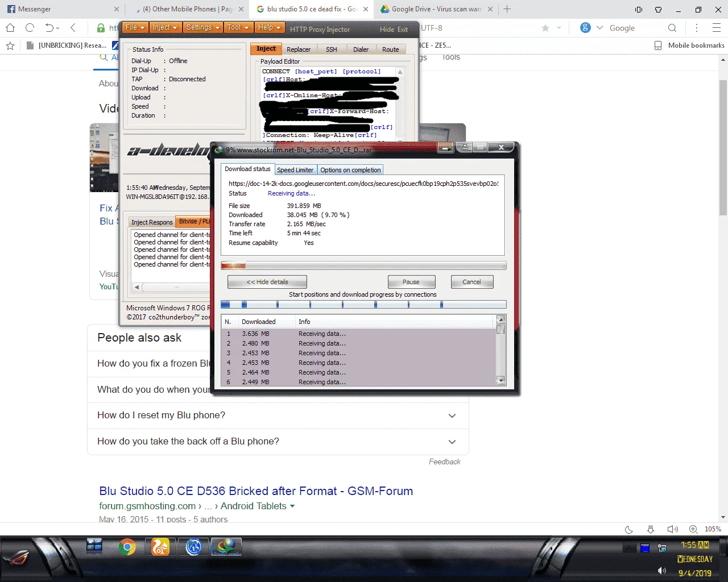Open the browser three-dot menu
This screenshot has width=728, height=582.
[697, 28]
